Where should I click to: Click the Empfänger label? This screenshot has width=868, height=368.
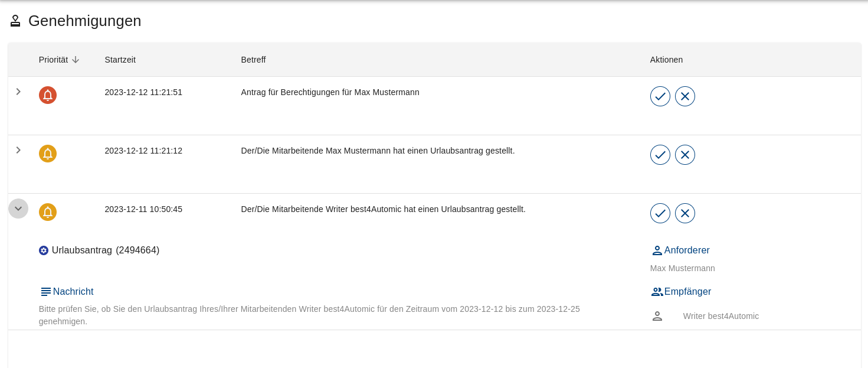tap(687, 292)
